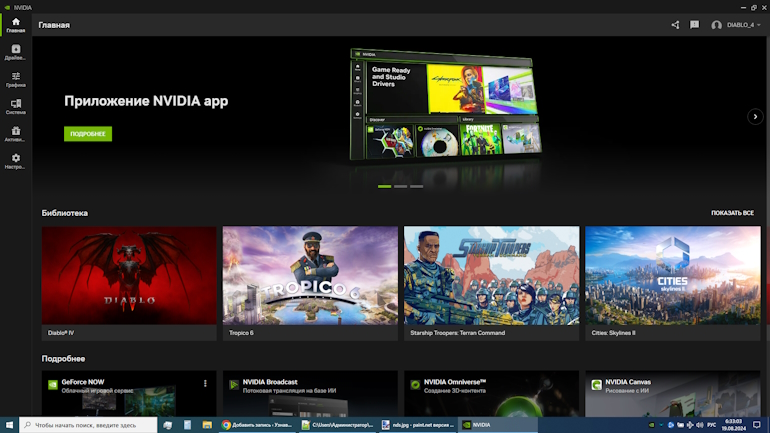The height and width of the screenshot is (433, 770).
Task: Click the Библиотека section heading
Action: (x=65, y=213)
